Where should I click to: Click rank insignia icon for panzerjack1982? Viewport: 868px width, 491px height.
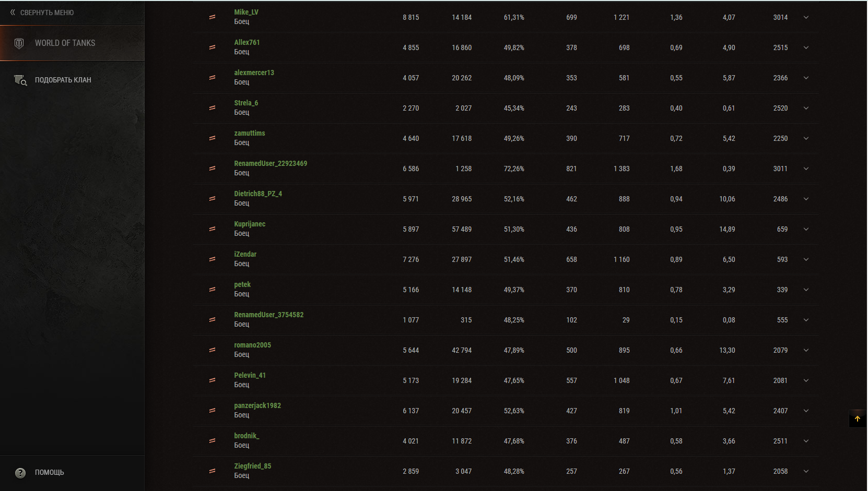[x=212, y=411]
